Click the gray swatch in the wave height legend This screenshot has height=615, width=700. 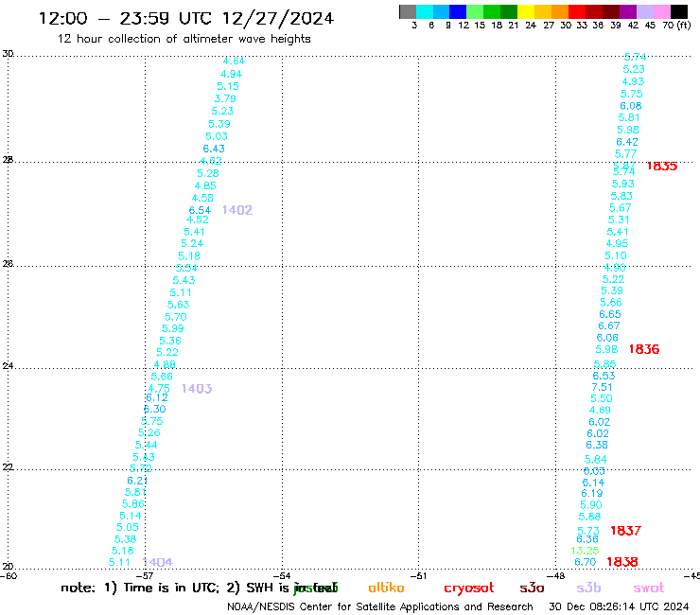point(408,11)
